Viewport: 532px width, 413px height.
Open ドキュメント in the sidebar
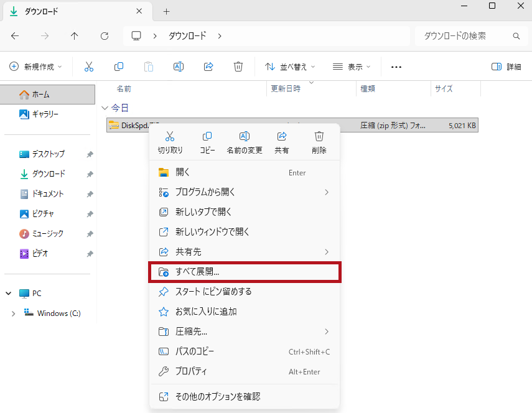point(48,193)
